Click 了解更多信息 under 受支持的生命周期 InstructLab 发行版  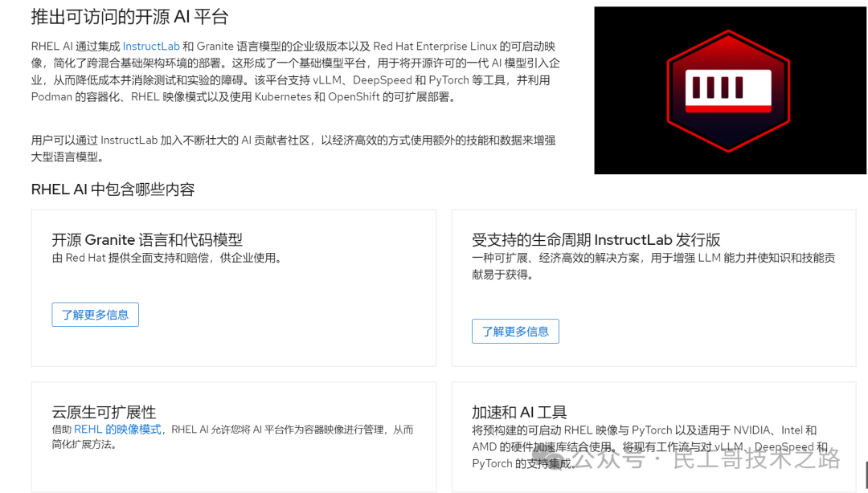(515, 332)
